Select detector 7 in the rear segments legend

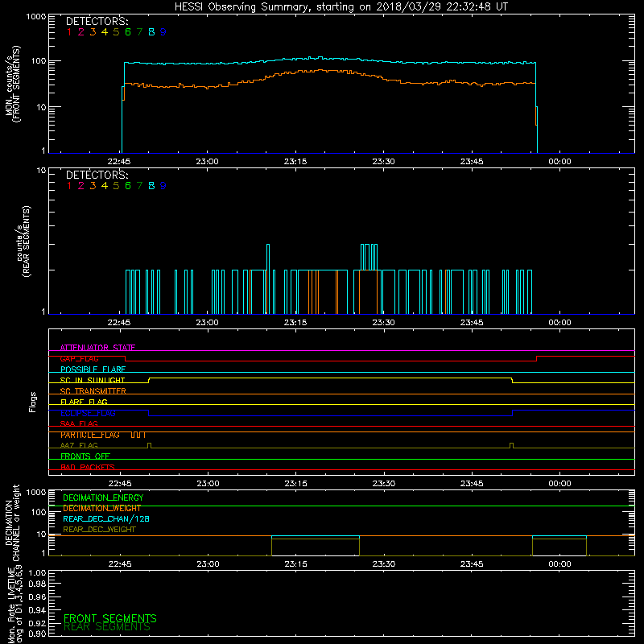coord(139,186)
